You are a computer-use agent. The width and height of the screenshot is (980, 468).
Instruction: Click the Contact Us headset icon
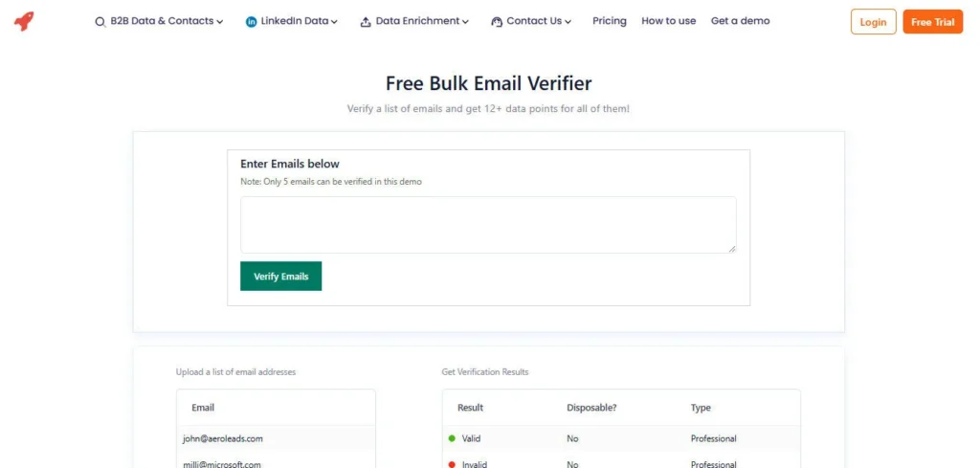click(x=497, y=22)
